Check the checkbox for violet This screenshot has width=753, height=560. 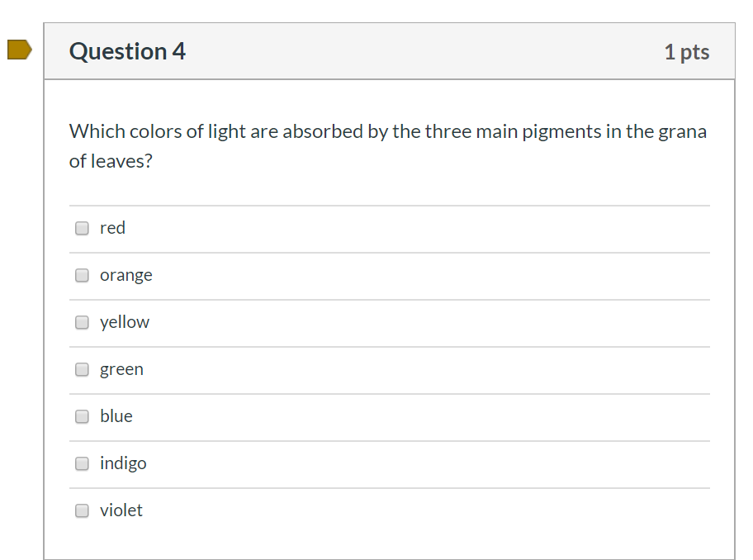click(82, 510)
